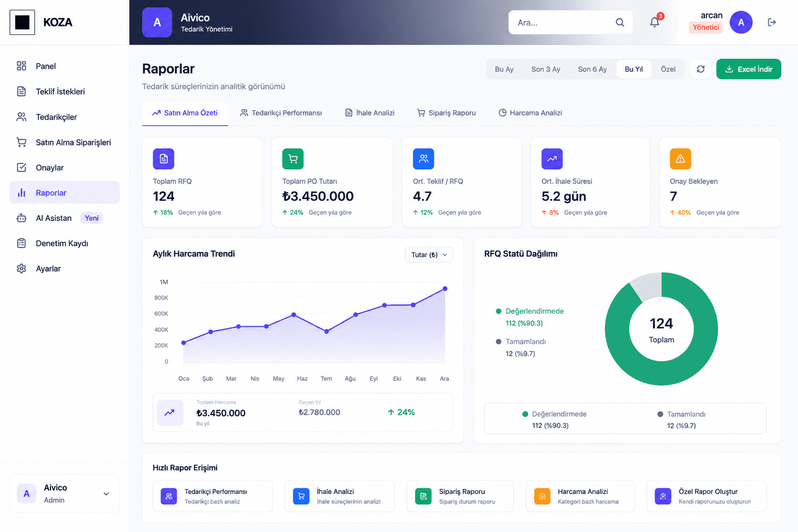The height and width of the screenshot is (532, 798).
Task: Open Teklif İstekleri from sidebar menu
Action: tap(64, 91)
